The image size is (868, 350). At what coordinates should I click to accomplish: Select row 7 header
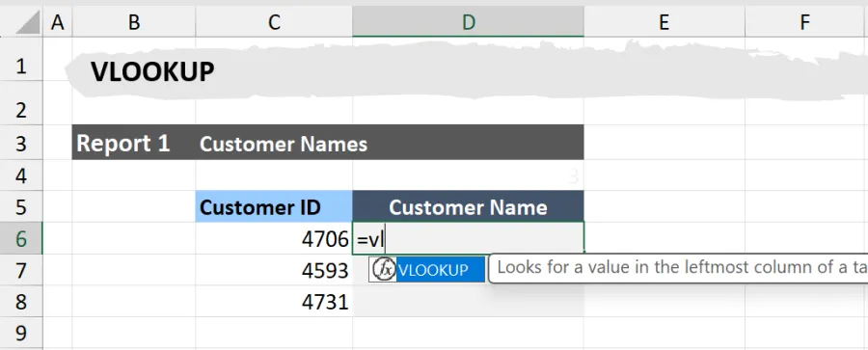coord(21,270)
